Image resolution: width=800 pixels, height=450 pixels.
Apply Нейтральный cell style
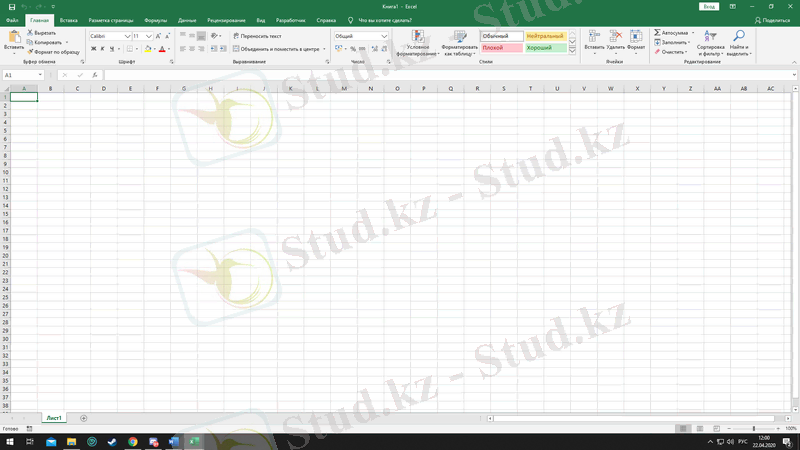[x=545, y=36]
